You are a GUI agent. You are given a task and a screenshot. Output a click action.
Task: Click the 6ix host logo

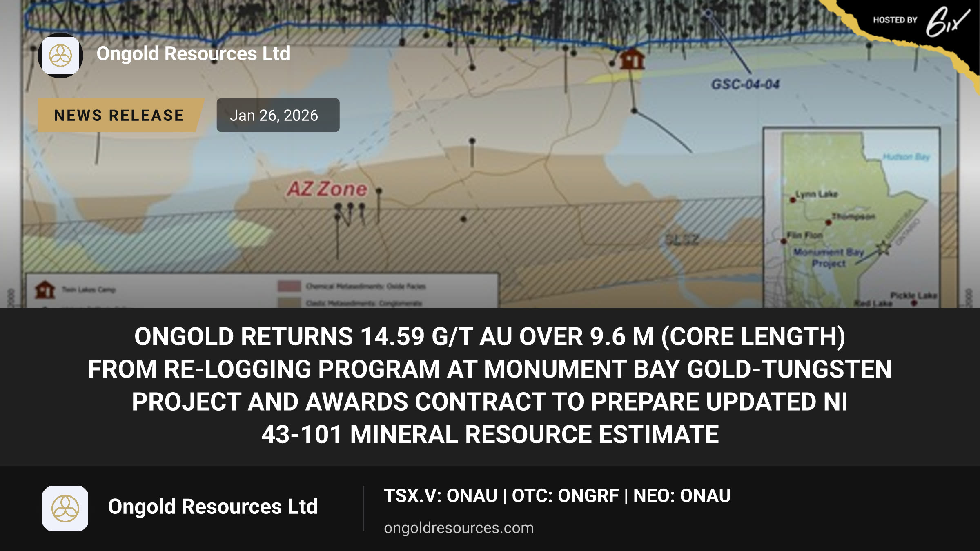(x=947, y=21)
